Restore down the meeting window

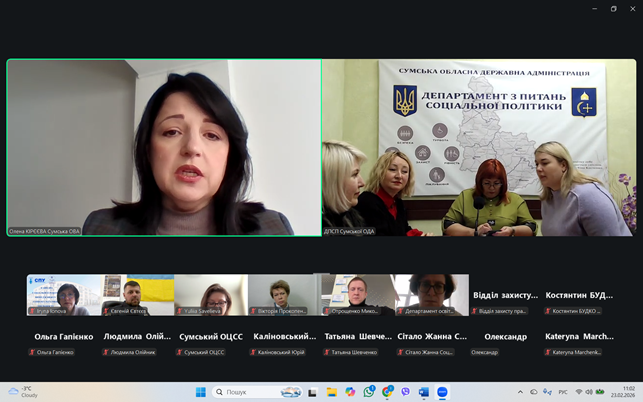613,9
